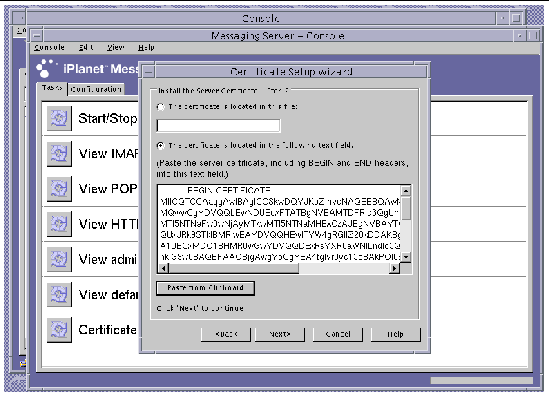
Task: Click the Start/Stop task icon
Action: pyautogui.click(x=59, y=118)
